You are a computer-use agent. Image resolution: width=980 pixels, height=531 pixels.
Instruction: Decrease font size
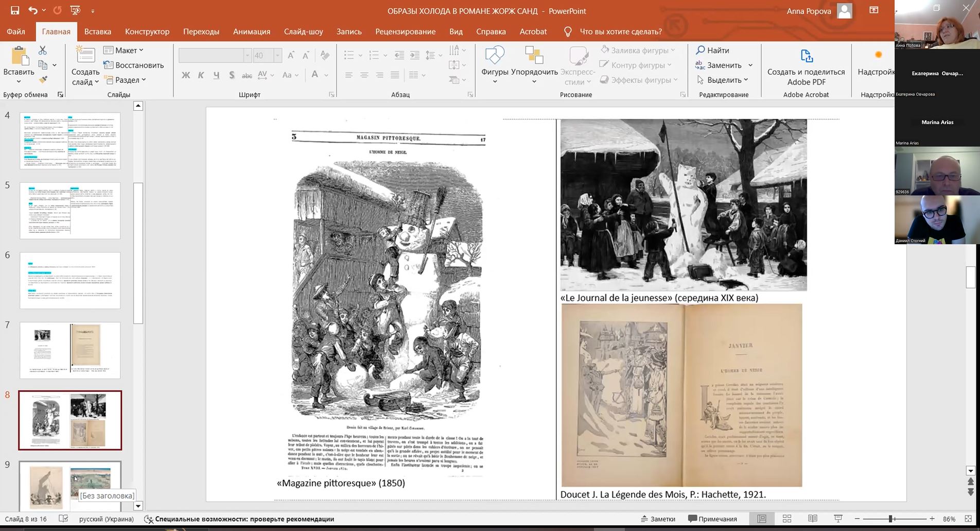coord(306,55)
